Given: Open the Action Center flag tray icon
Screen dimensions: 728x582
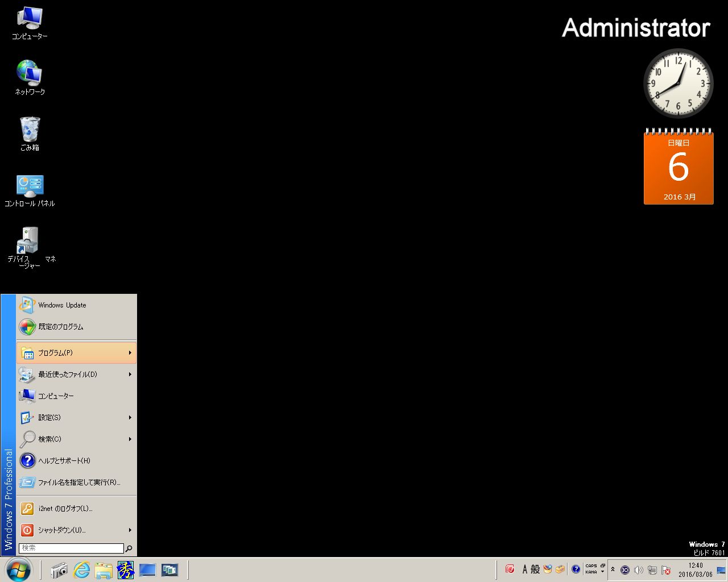Looking at the screenshot, I should pos(666,570).
